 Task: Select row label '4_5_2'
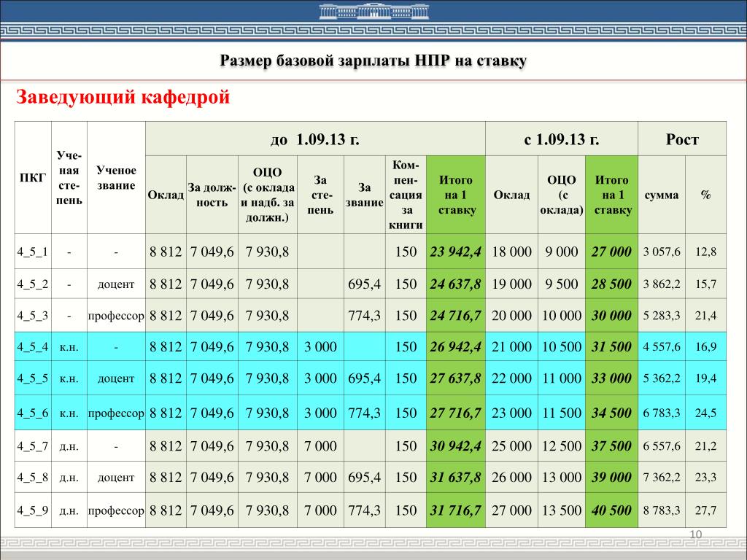click(33, 284)
